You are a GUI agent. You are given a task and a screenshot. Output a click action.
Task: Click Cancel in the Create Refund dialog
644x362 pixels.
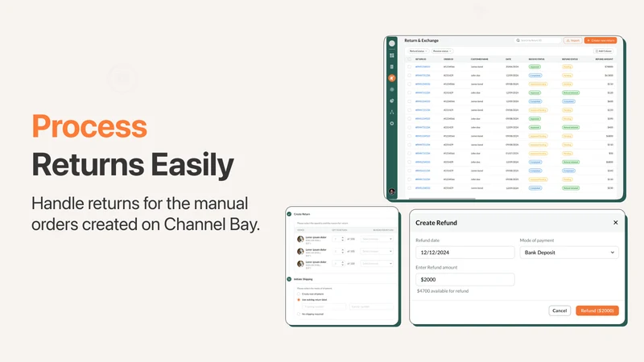tap(559, 311)
